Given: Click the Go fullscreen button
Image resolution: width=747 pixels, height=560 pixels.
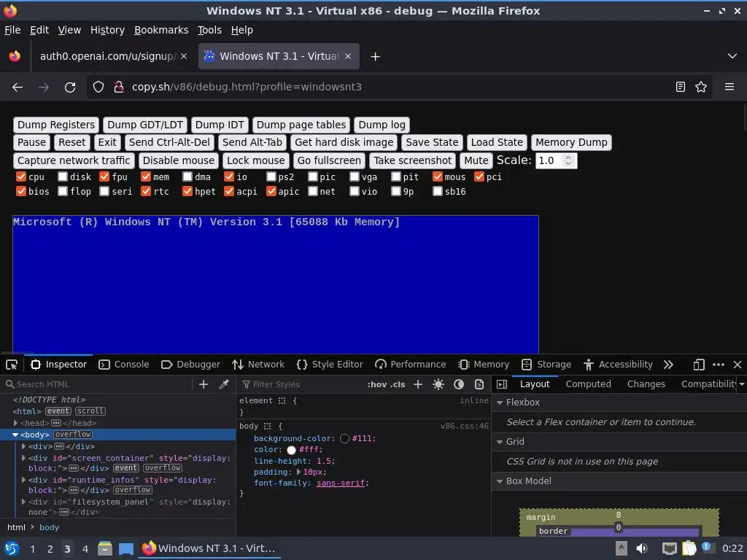Looking at the screenshot, I should pyautogui.click(x=329, y=160).
